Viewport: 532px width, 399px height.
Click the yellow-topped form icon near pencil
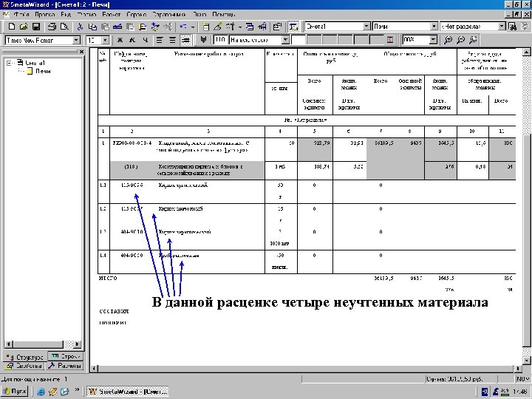coord(205,27)
